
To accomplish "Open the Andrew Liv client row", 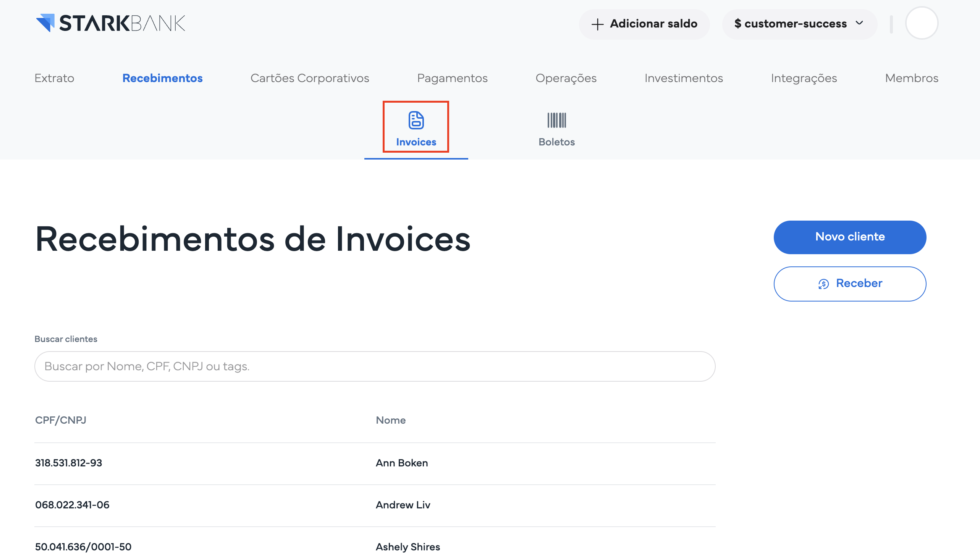I will [x=375, y=505].
